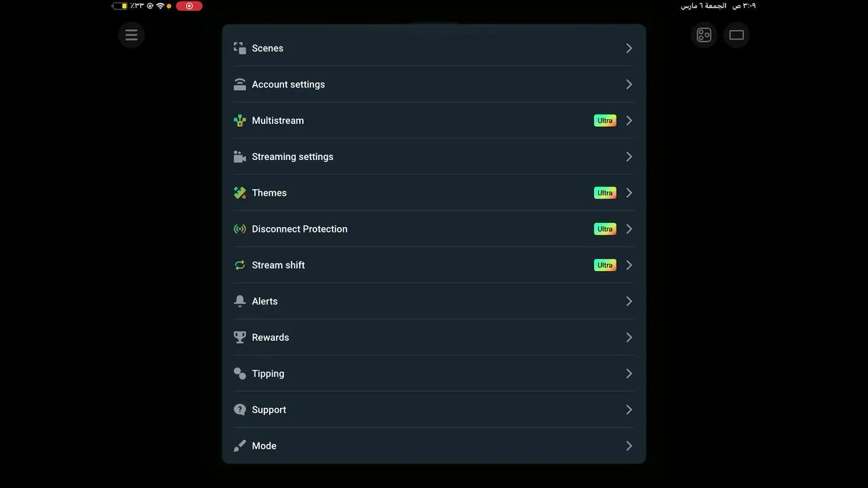This screenshot has height=488, width=868.
Task: Open Account settings
Action: (x=288, y=85)
